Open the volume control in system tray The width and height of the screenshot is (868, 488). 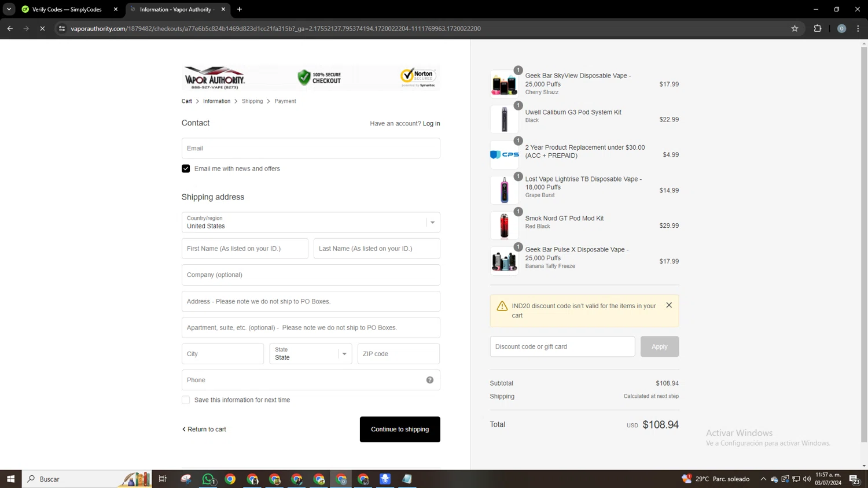pos(807,479)
